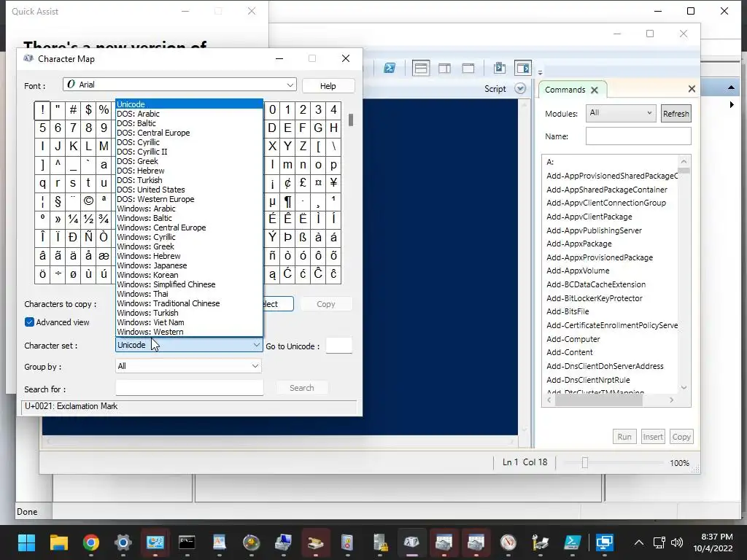Click Character Map grid scrollbar thumb
The width and height of the screenshot is (747, 560).
click(x=351, y=120)
